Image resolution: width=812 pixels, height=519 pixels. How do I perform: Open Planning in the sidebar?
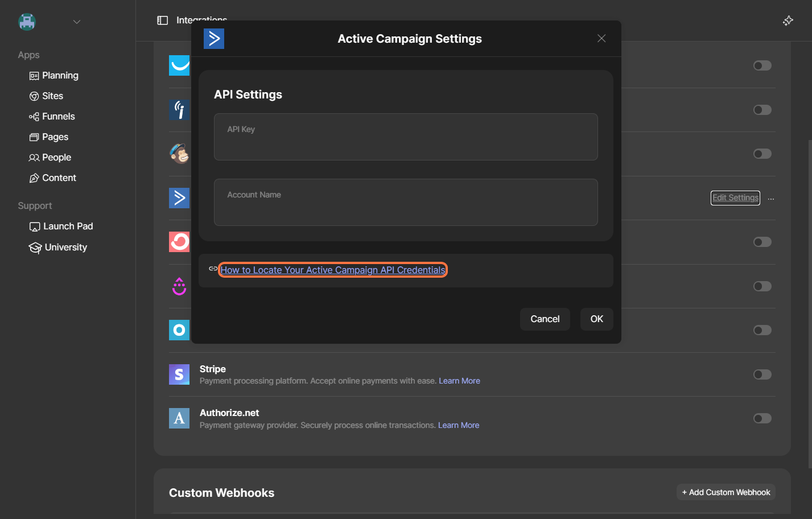53,76
